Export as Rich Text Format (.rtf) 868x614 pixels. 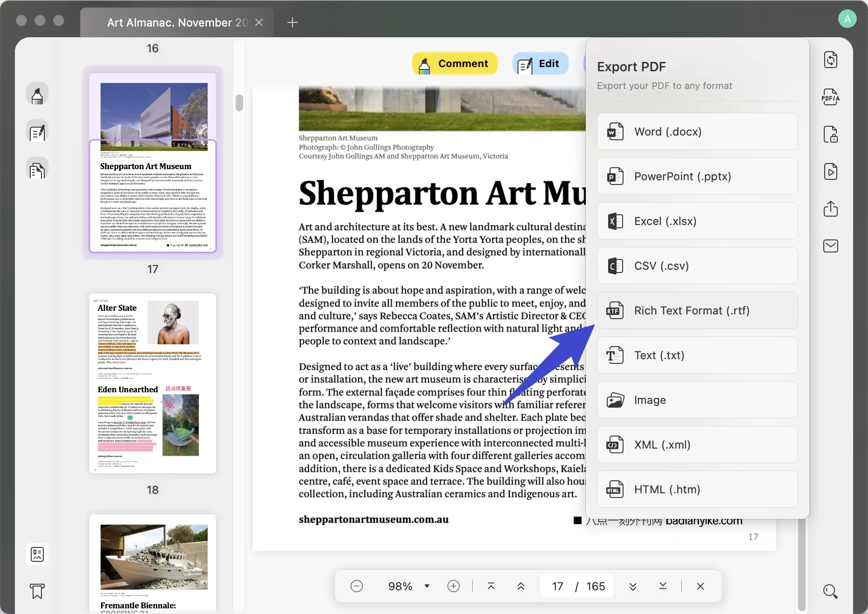[x=697, y=311]
